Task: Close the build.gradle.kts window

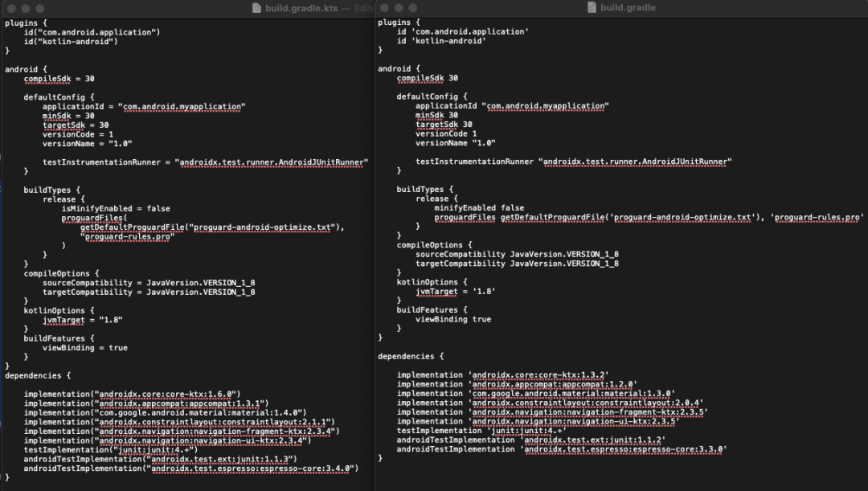Action: pos(11,8)
